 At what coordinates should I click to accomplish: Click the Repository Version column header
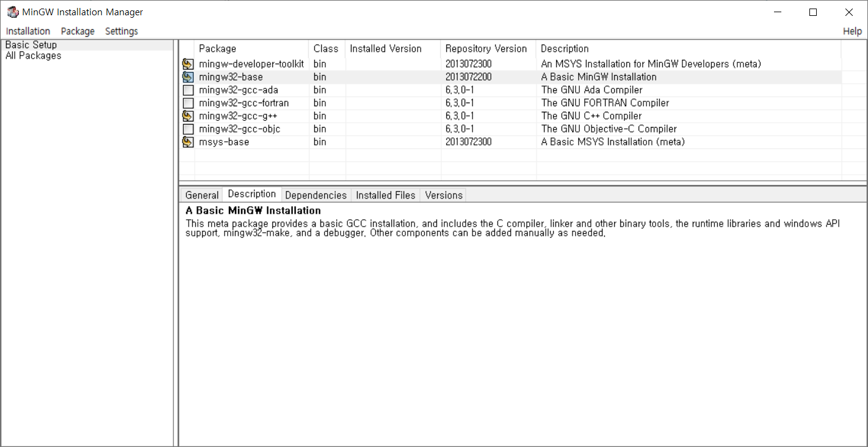click(x=488, y=49)
